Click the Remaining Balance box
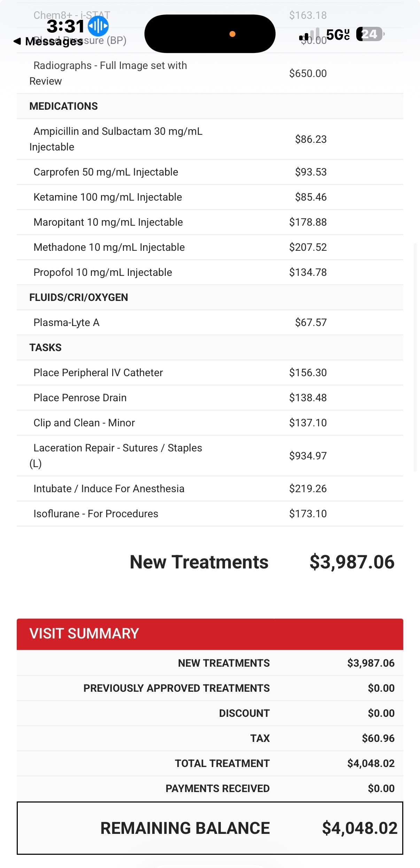Image resolution: width=420 pixels, height=868 pixels. (x=210, y=828)
